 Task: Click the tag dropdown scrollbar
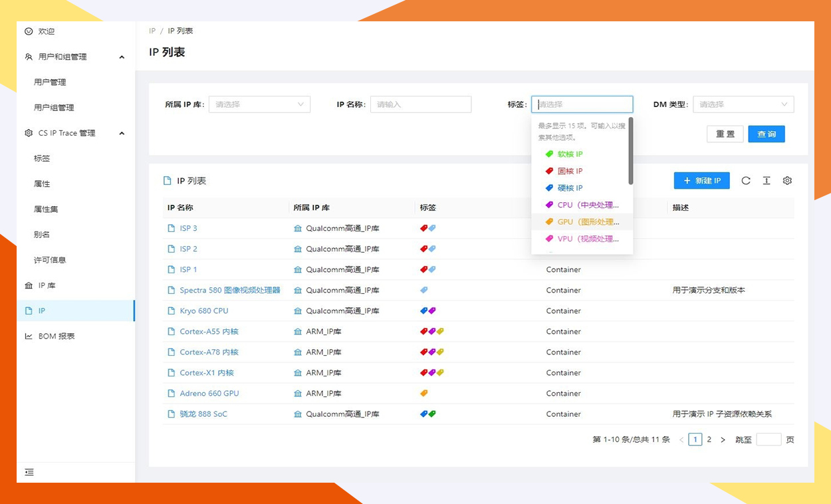pos(631,152)
